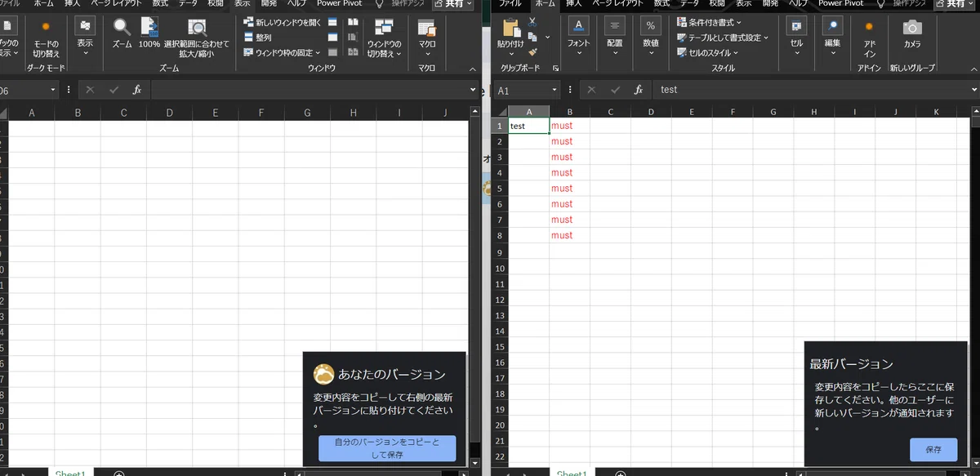980x476 pixels.
Task: Open the Font (フォント) group dropdown
Action: click(578, 37)
